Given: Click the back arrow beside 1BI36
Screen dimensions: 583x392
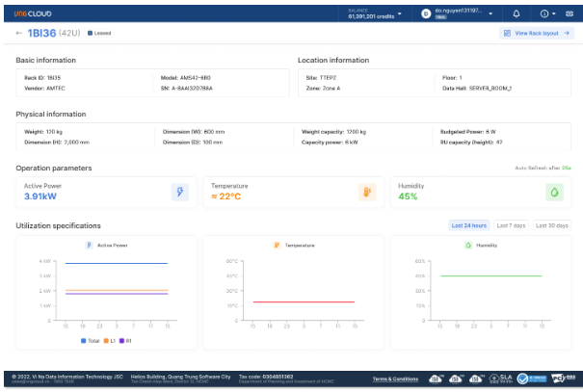Looking at the screenshot, I should click(x=19, y=33).
